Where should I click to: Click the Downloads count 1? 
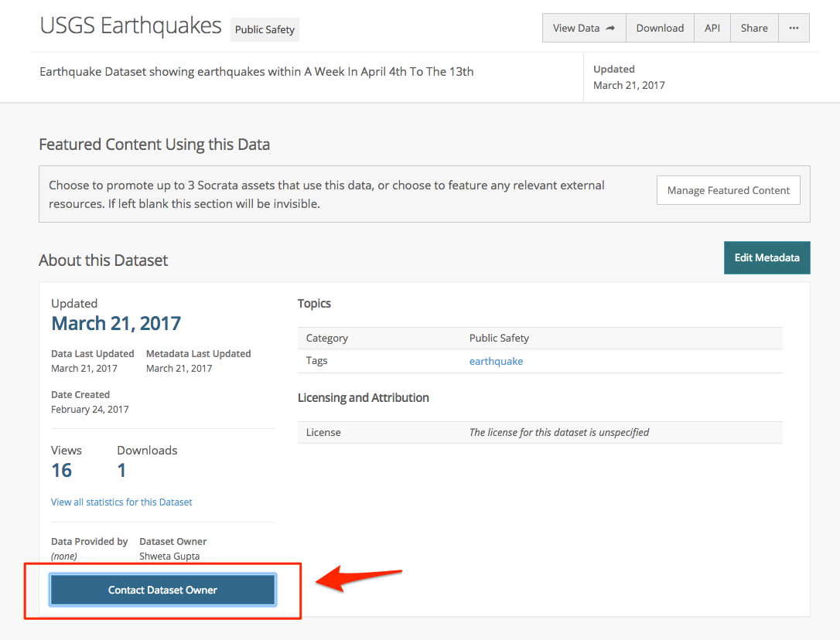121,470
